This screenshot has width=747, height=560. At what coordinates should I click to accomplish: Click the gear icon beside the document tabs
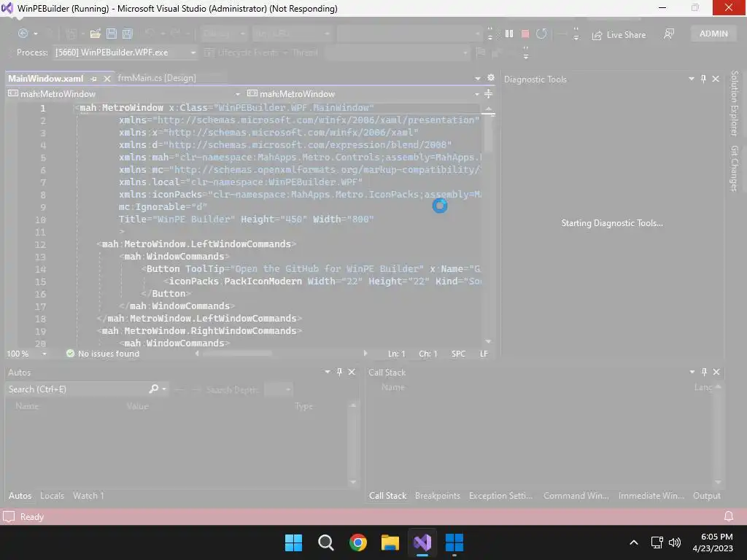point(491,77)
